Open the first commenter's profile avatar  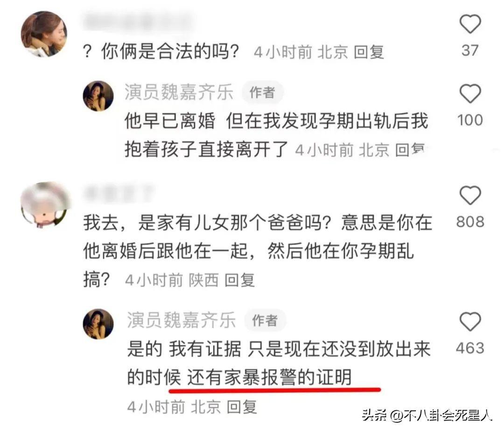click(x=44, y=34)
